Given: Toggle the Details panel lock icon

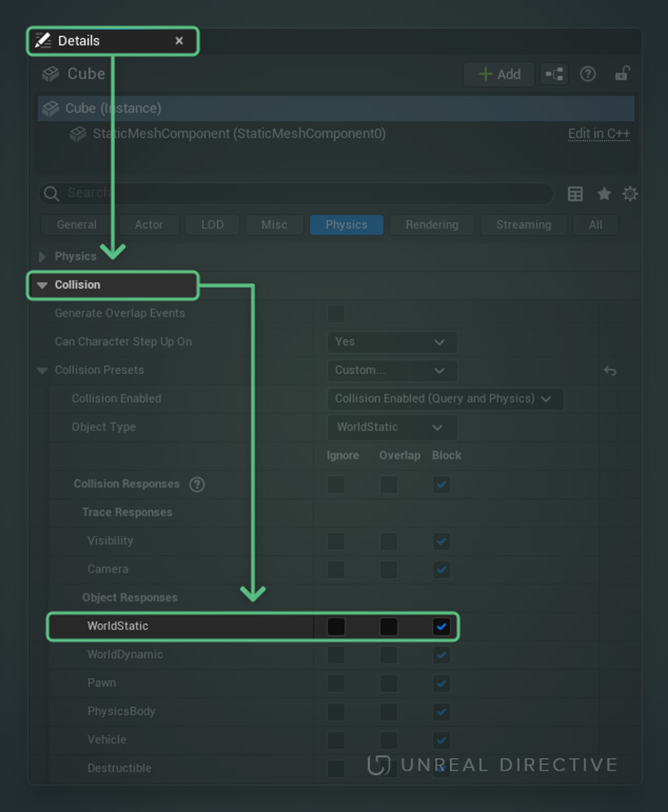Looking at the screenshot, I should [622, 74].
